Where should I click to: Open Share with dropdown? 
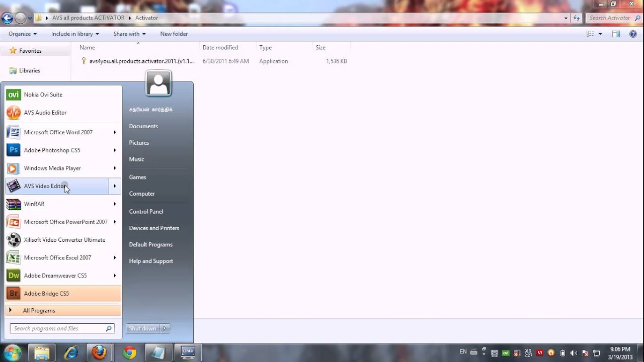pos(129,34)
